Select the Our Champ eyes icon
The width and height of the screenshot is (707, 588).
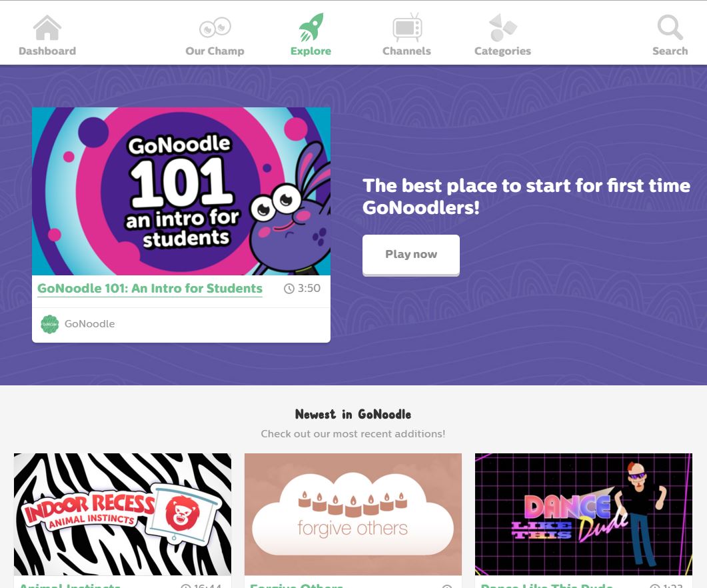(x=215, y=27)
